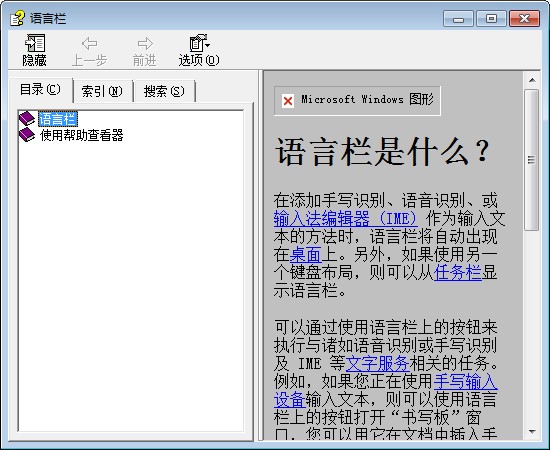The image size is (550, 450).
Task: Click the scrollbar down arrow
Action: click(x=532, y=432)
